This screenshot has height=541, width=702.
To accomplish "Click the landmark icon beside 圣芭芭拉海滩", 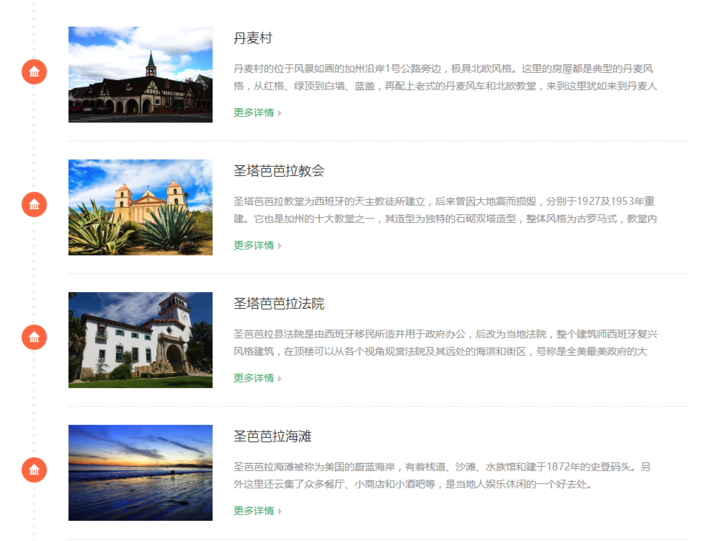I will coord(34,470).
